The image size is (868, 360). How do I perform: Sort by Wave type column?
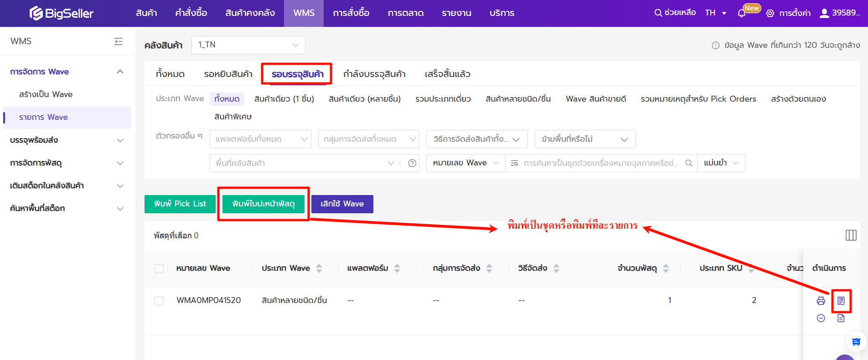point(319,268)
